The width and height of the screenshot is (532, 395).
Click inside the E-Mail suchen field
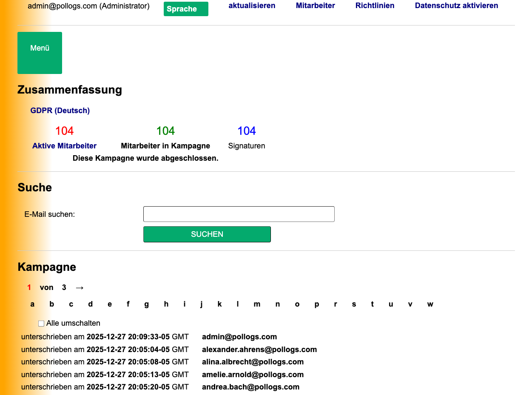click(239, 214)
